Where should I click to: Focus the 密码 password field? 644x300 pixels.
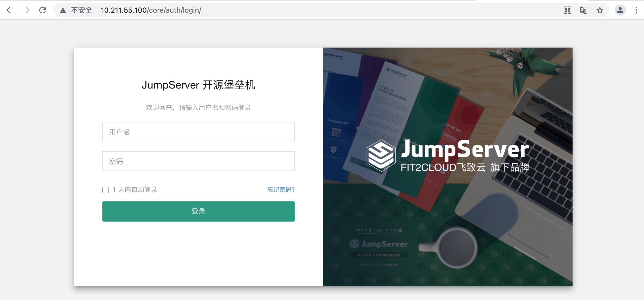pyautogui.click(x=198, y=161)
